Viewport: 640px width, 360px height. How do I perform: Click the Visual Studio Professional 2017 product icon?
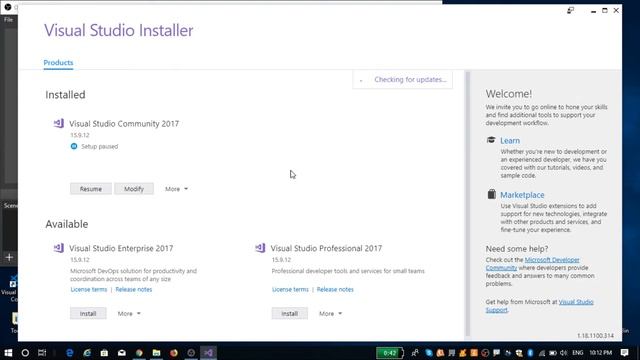[260, 248]
